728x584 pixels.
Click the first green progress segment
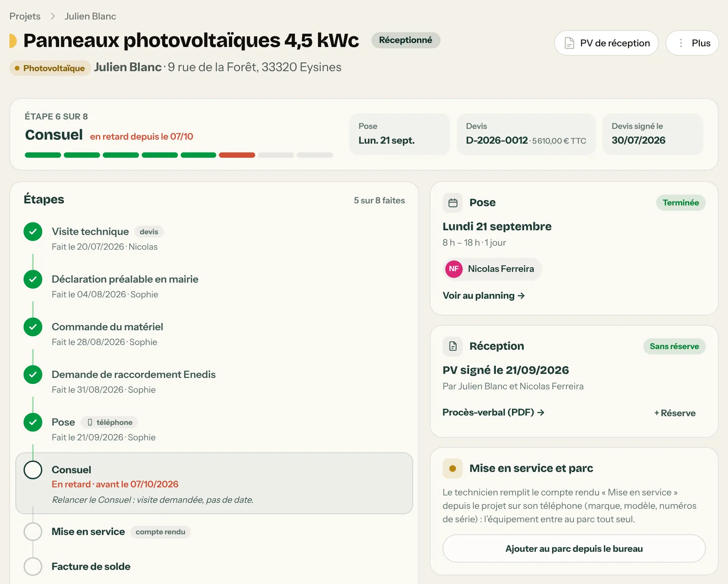pos(43,155)
